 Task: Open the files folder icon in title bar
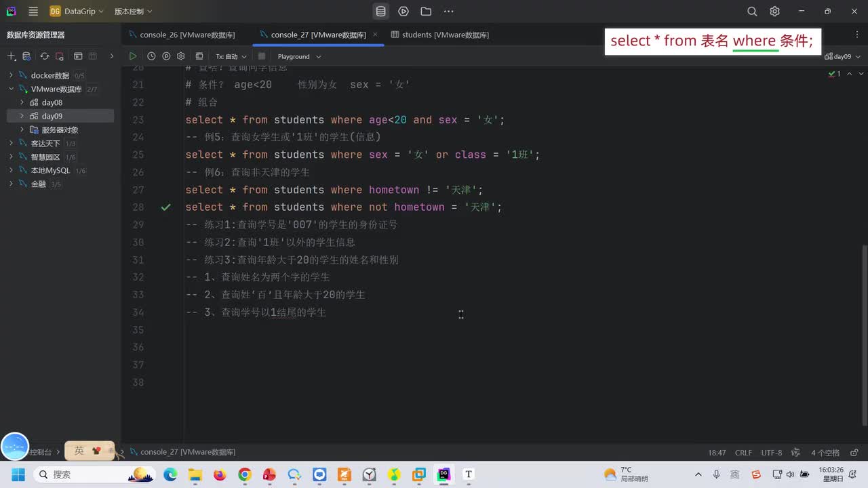click(426, 12)
